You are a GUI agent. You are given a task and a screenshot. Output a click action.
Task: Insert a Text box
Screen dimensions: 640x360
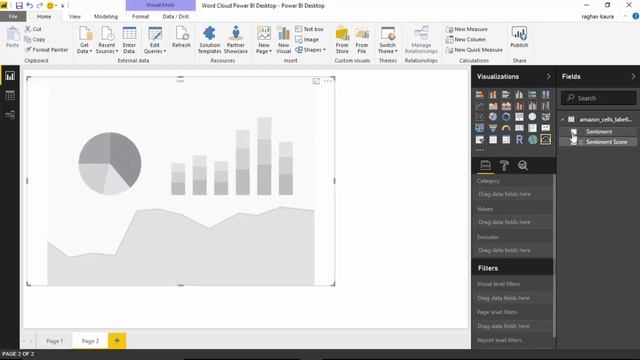tap(309, 29)
